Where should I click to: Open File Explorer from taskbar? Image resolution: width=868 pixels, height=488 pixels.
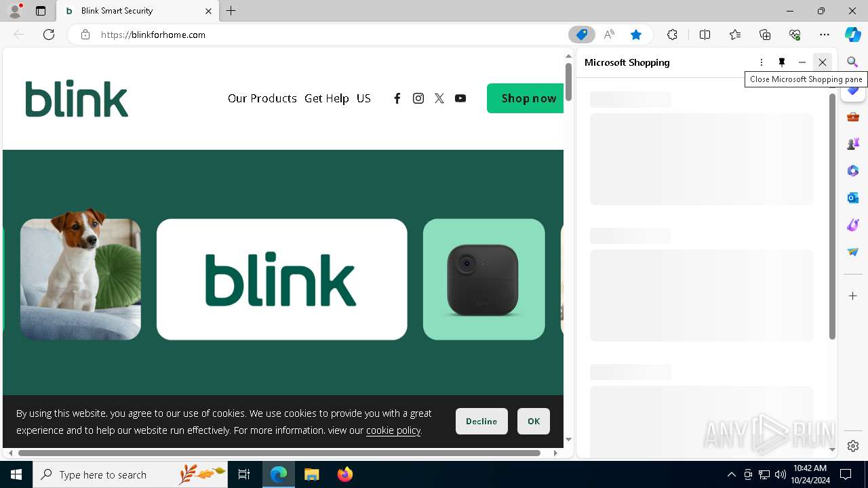click(311, 474)
